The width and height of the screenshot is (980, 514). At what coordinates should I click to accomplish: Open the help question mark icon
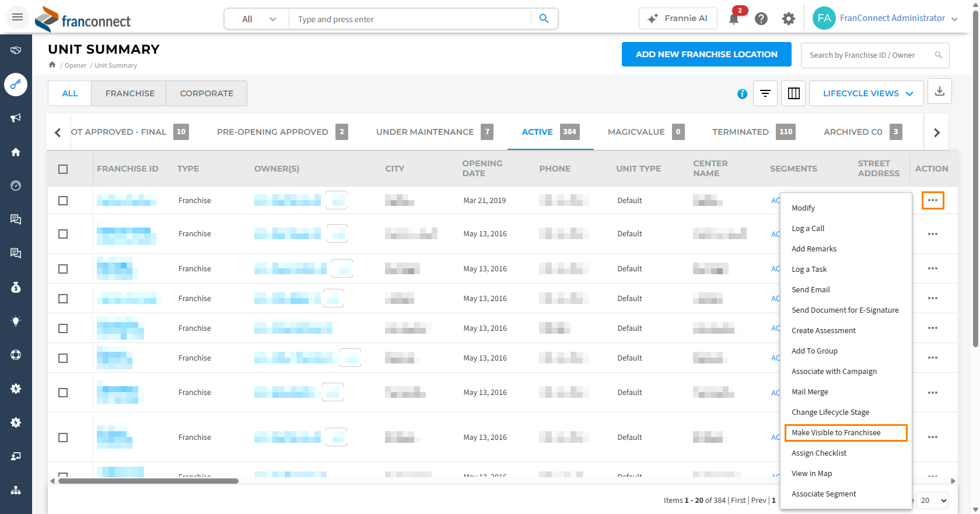(761, 19)
